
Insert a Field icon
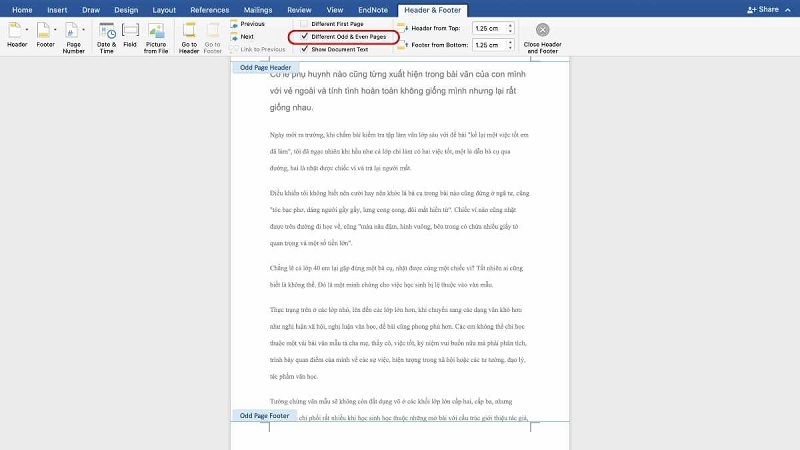[130, 31]
